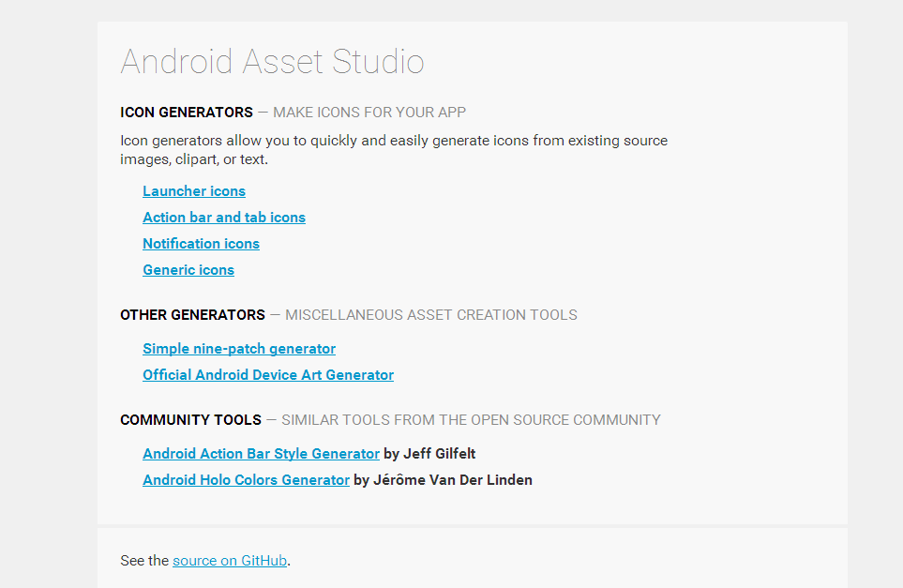903x588 pixels.
Task: Click 'Miscellaneous asset creation tools' subtitle text
Action: click(430, 315)
